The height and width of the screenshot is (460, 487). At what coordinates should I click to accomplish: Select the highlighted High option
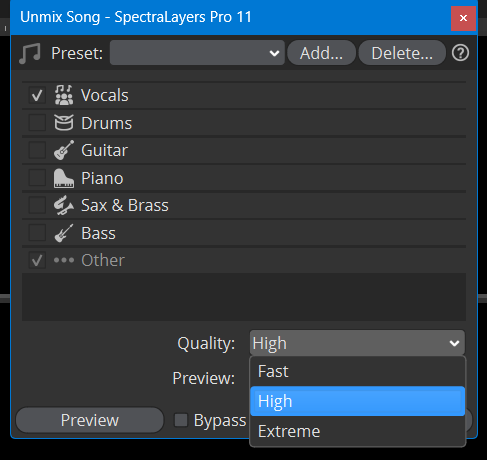click(x=357, y=401)
